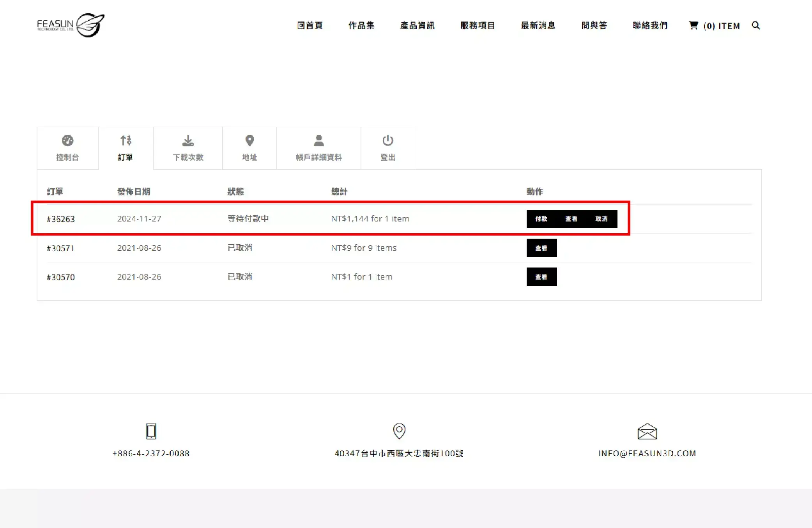
Task: Click the INFO@FEASUN3D.COM email address
Action: coord(647,453)
